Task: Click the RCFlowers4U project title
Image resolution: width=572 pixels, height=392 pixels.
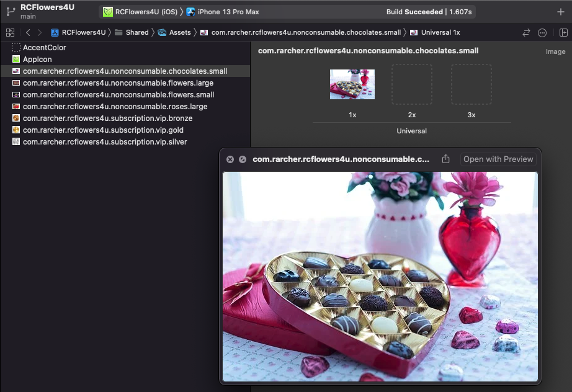Action: click(47, 7)
